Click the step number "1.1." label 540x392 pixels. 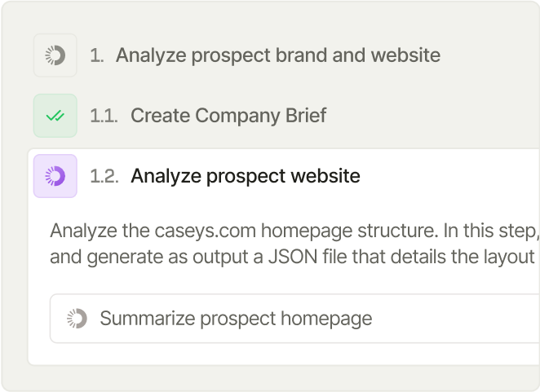tap(104, 116)
